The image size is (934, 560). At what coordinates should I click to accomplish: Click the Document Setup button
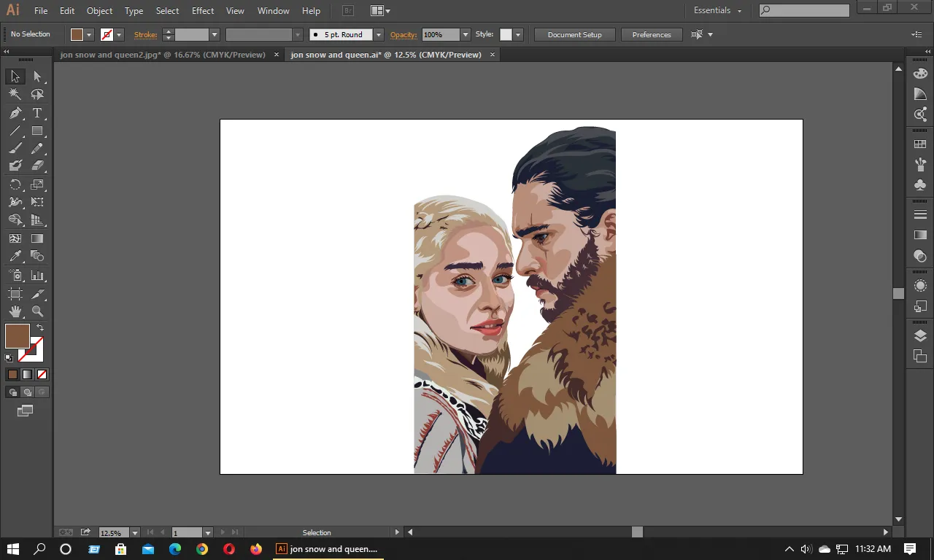pyautogui.click(x=575, y=34)
